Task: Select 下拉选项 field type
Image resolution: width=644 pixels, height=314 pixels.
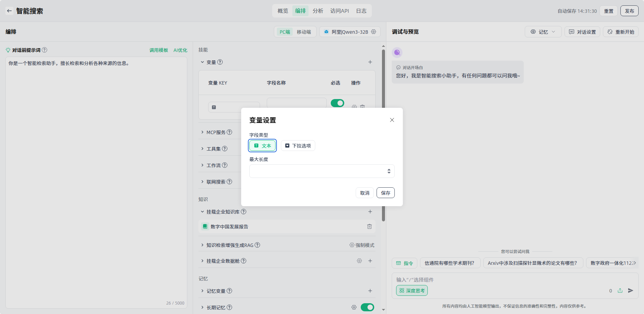Action: 298,146
